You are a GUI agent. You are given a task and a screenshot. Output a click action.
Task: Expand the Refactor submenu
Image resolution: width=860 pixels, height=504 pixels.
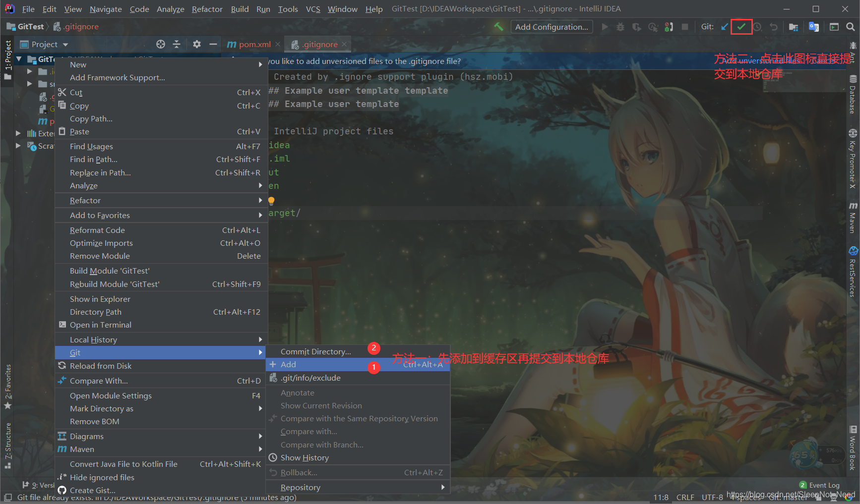click(161, 200)
